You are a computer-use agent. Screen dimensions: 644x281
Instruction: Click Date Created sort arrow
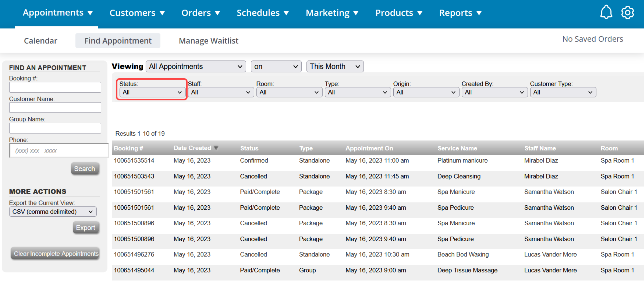coord(216,148)
